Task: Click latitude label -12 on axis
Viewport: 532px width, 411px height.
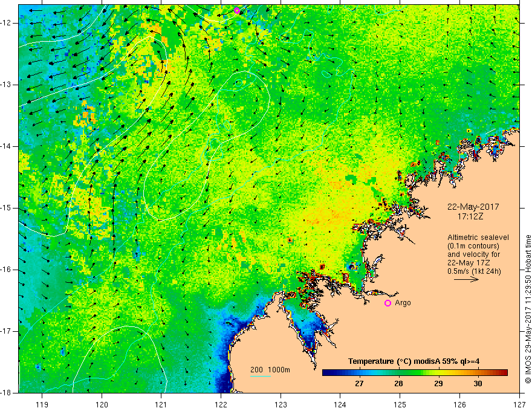Action: pyautogui.click(x=7, y=23)
